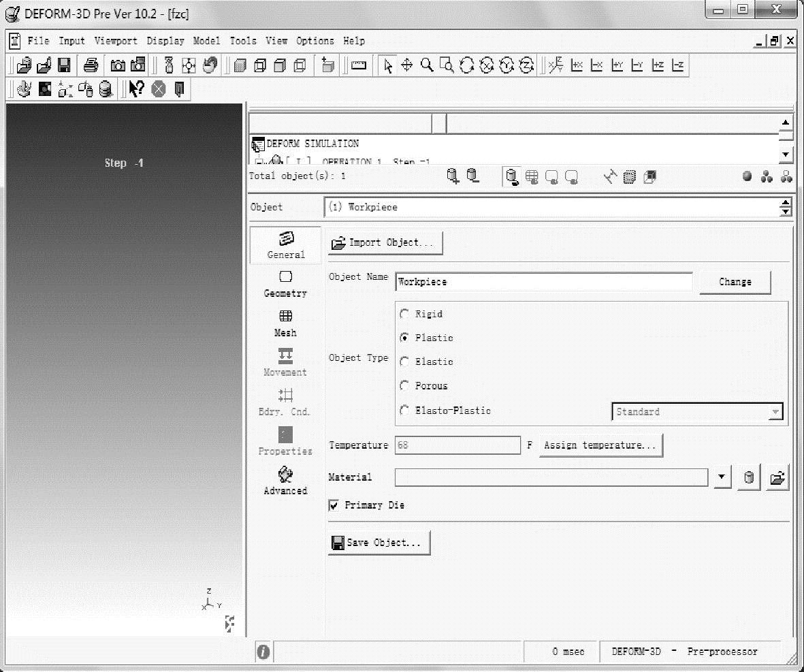Select the Elastic object type
The width and height of the screenshot is (804, 672).
pos(405,362)
